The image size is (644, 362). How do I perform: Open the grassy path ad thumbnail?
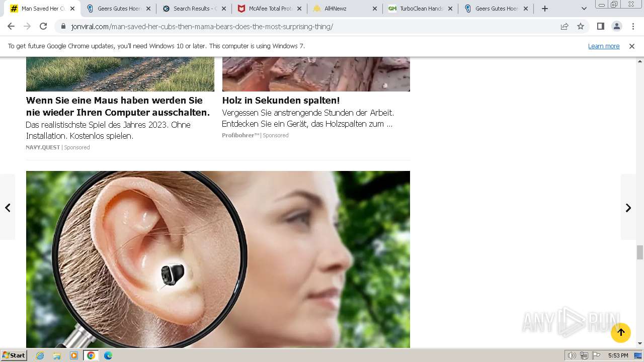click(x=120, y=74)
